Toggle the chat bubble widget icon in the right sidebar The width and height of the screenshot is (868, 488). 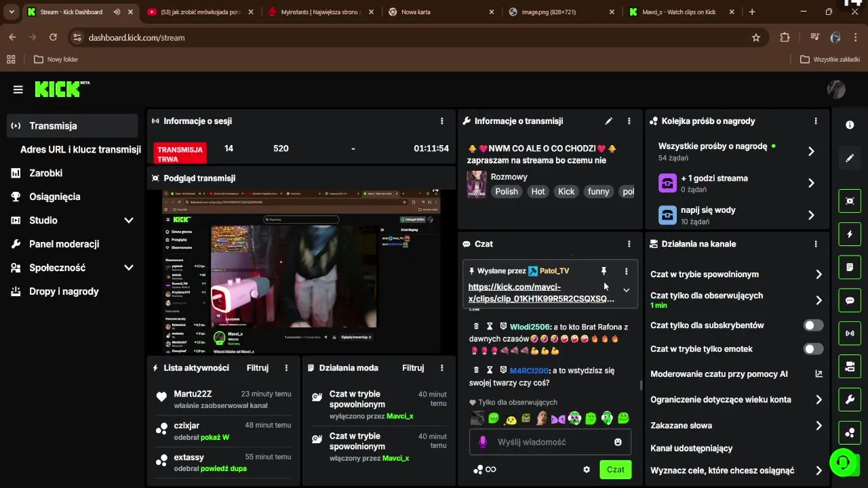[x=850, y=300]
